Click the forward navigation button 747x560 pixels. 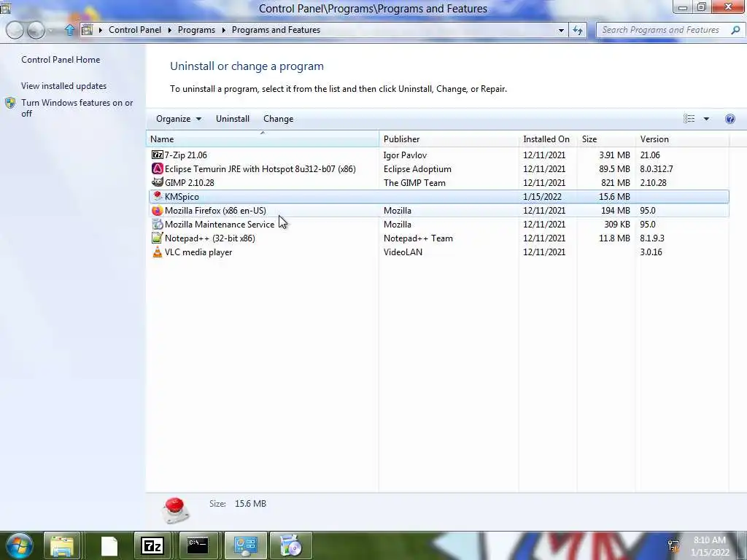36,30
